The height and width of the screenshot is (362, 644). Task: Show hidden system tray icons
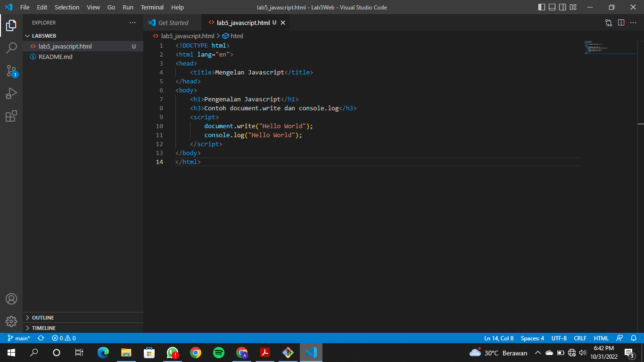click(537, 353)
